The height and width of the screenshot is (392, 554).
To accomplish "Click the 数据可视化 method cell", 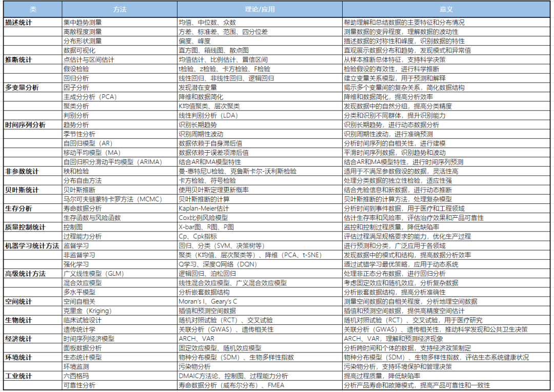I will click(x=120, y=50).
